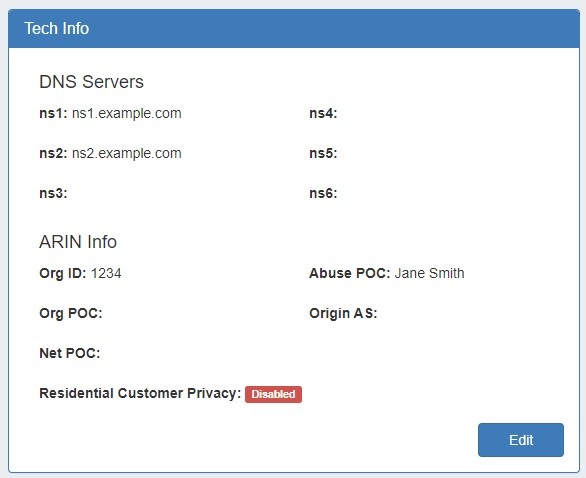586x478 pixels.
Task: Click the Edit button
Action: click(x=521, y=440)
